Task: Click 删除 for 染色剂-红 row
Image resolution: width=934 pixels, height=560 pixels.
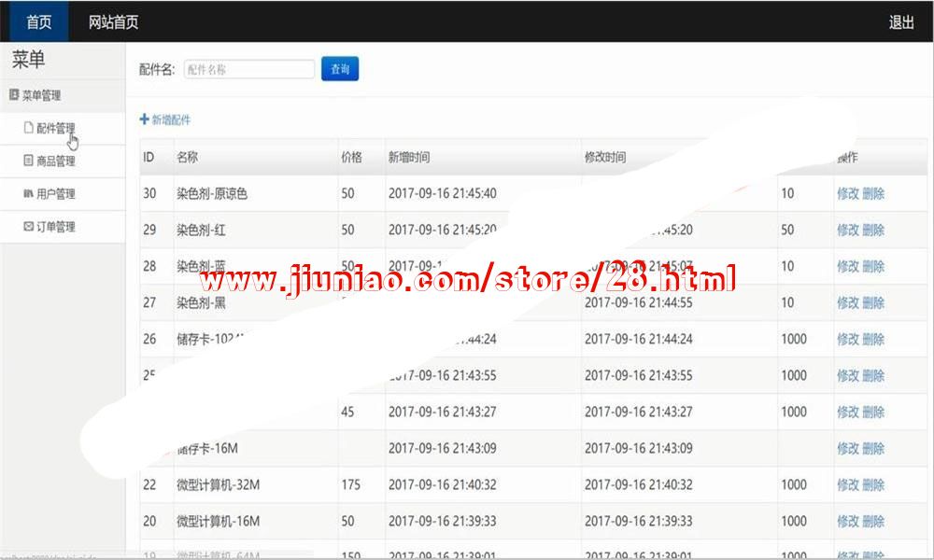Action: pyautogui.click(x=873, y=230)
